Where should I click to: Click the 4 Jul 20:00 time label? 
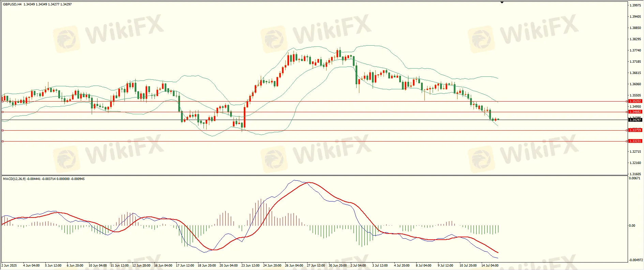point(402,266)
